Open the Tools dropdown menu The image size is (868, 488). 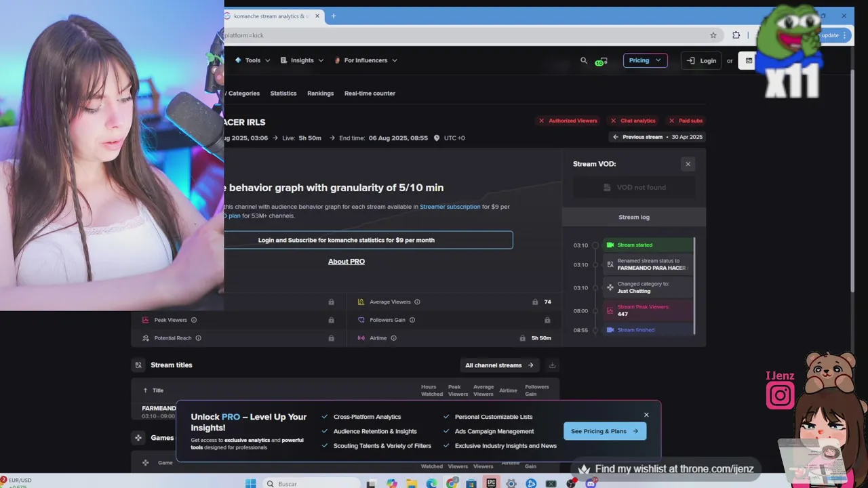click(x=252, y=60)
